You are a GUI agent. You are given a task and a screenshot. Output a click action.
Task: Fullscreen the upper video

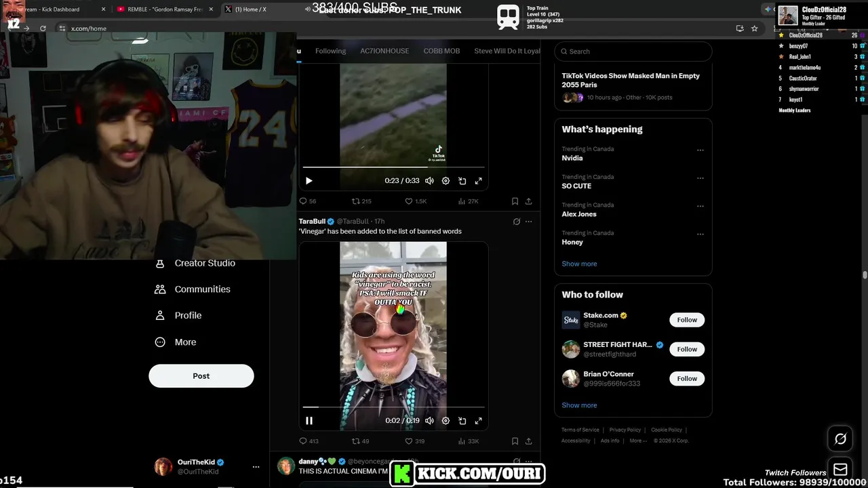click(x=478, y=181)
